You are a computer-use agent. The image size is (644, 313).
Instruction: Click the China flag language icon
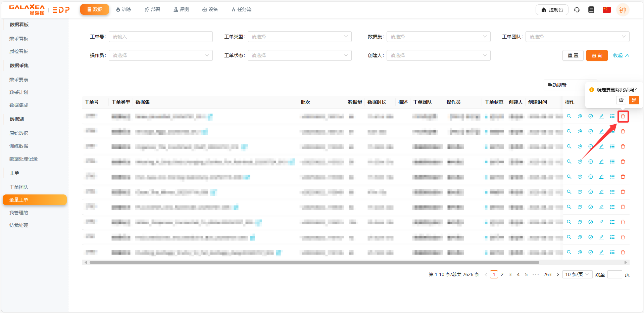(606, 10)
